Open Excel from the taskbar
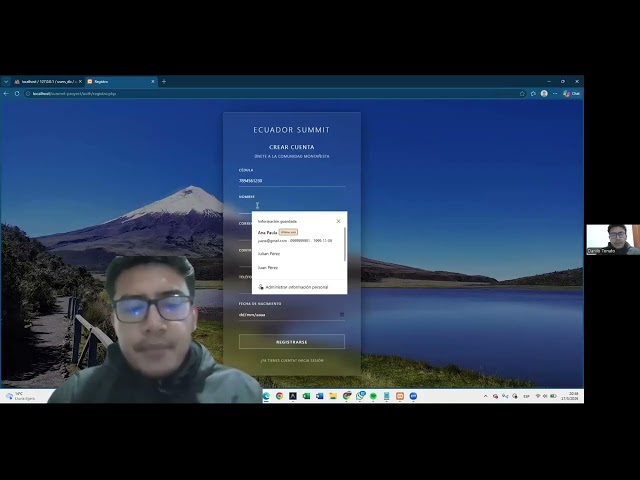Screen dimensions: 640x480 pos(306,396)
